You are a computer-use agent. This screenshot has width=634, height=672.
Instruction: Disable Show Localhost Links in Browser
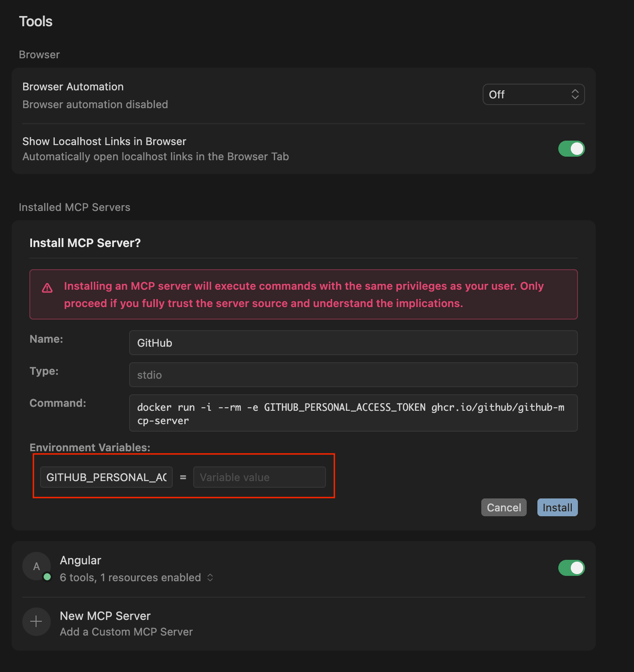(x=571, y=149)
